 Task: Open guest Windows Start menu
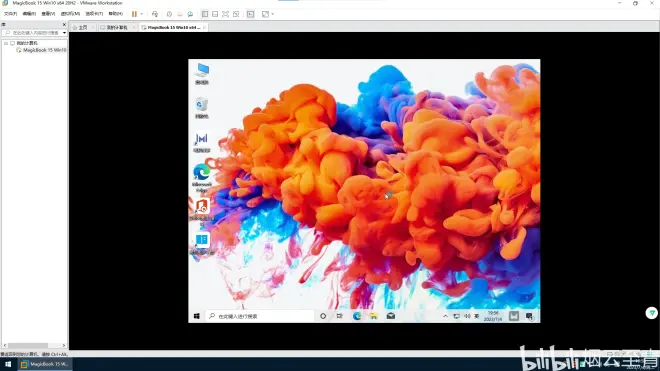197,316
